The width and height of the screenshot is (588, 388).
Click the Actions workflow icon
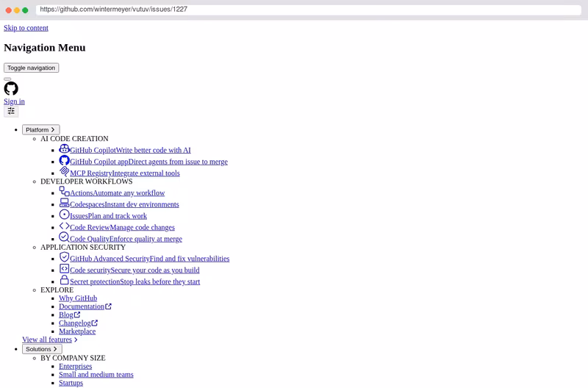tap(64, 192)
